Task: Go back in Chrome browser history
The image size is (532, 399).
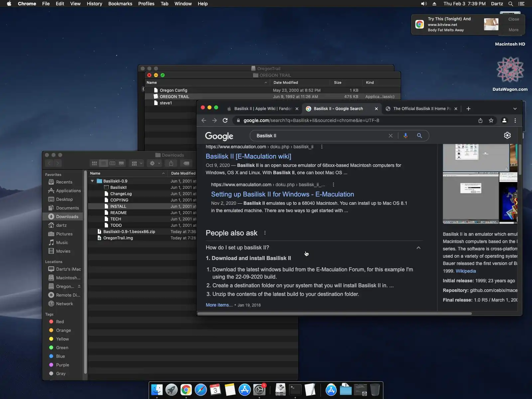Action: click(204, 120)
